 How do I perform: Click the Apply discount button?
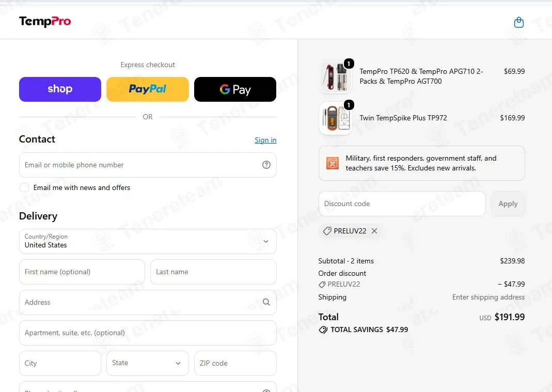point(508,203)
